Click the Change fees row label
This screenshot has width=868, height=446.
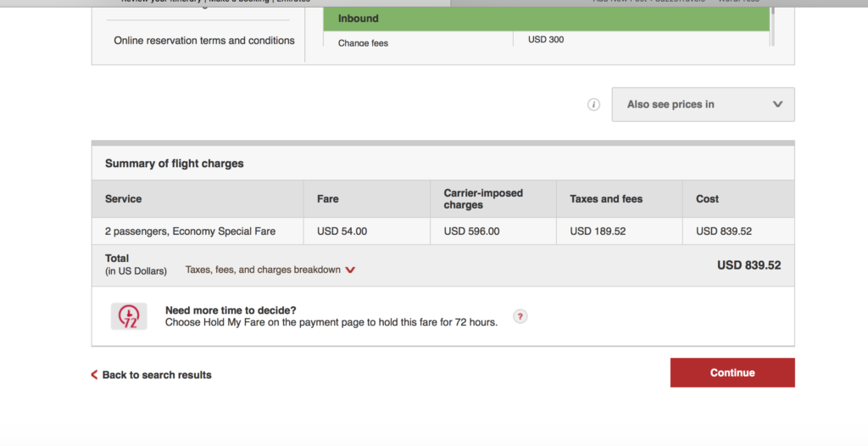363,42
